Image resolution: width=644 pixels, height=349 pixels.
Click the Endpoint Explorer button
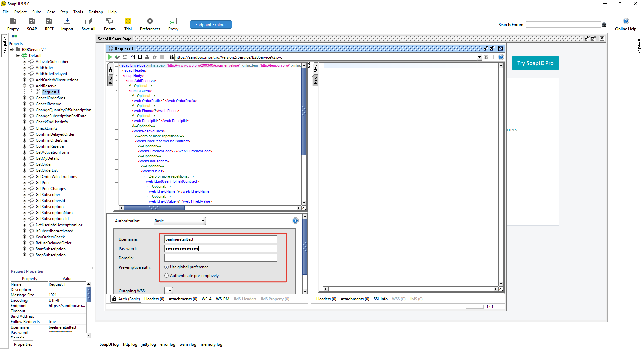pyautogui.click(x=211, y=25)
